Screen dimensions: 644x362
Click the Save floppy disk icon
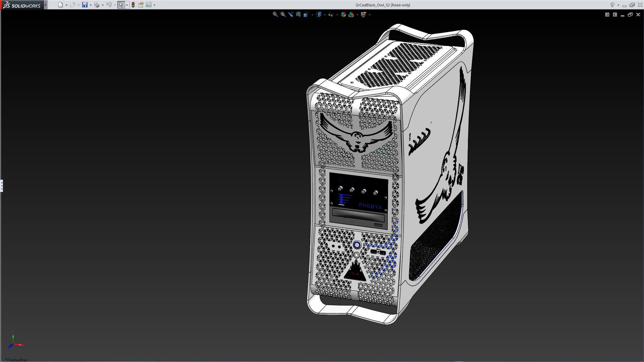(85, 5)
